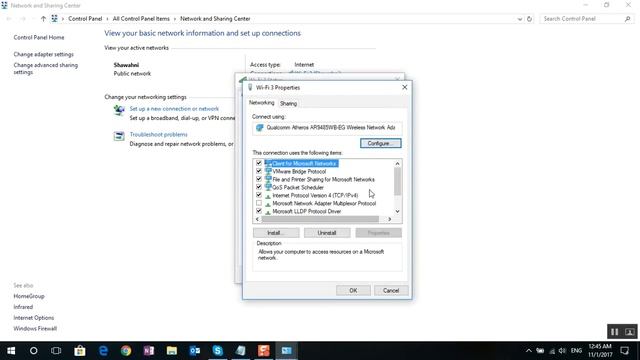This screenshot has width=640, height=360.
Task: Open File Explorer from the taskbar
Action: coord(172,351)
